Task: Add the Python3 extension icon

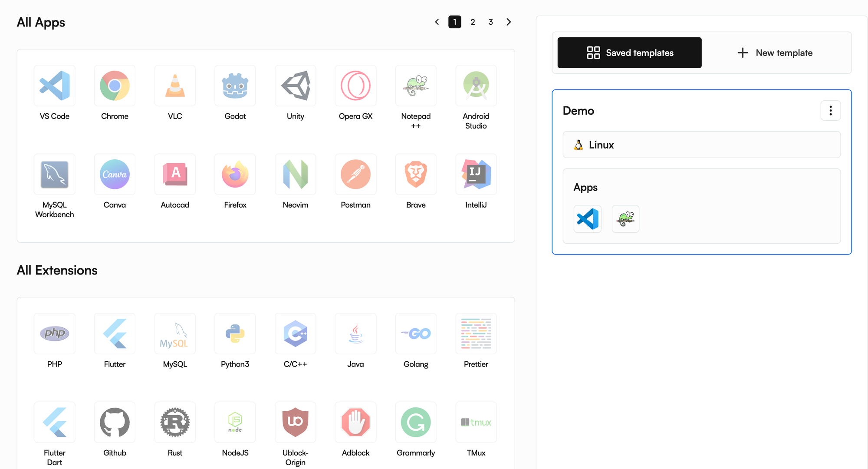Action: tap(235, 334)
